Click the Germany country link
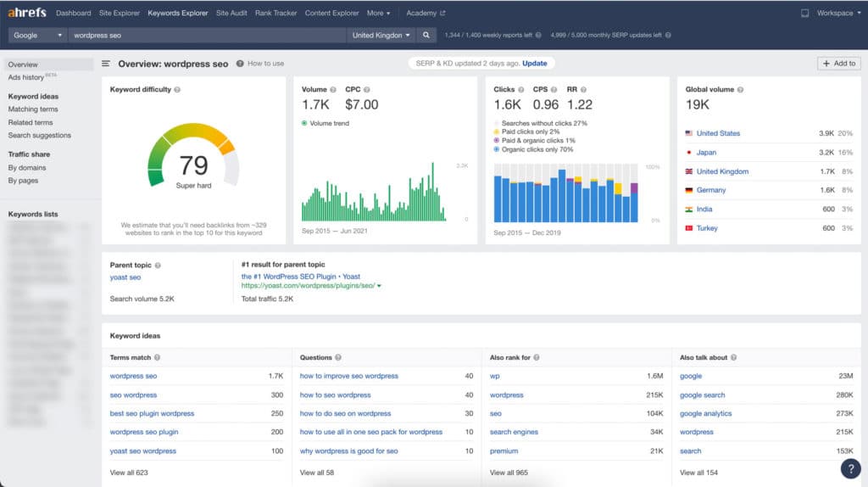868x487 pixels. coord(711,190)
